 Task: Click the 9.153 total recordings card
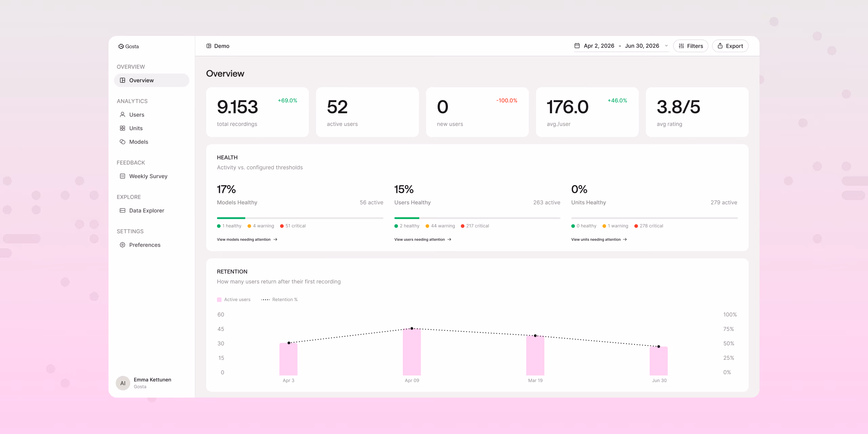pyautogui.click(x=257, y=112)
